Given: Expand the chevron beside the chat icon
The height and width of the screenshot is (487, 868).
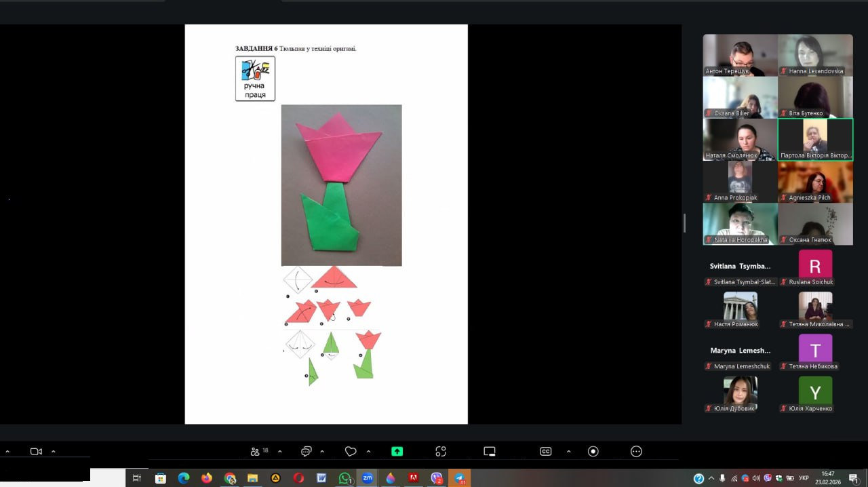Looking at the screenshot, I should tap(322, 452).
